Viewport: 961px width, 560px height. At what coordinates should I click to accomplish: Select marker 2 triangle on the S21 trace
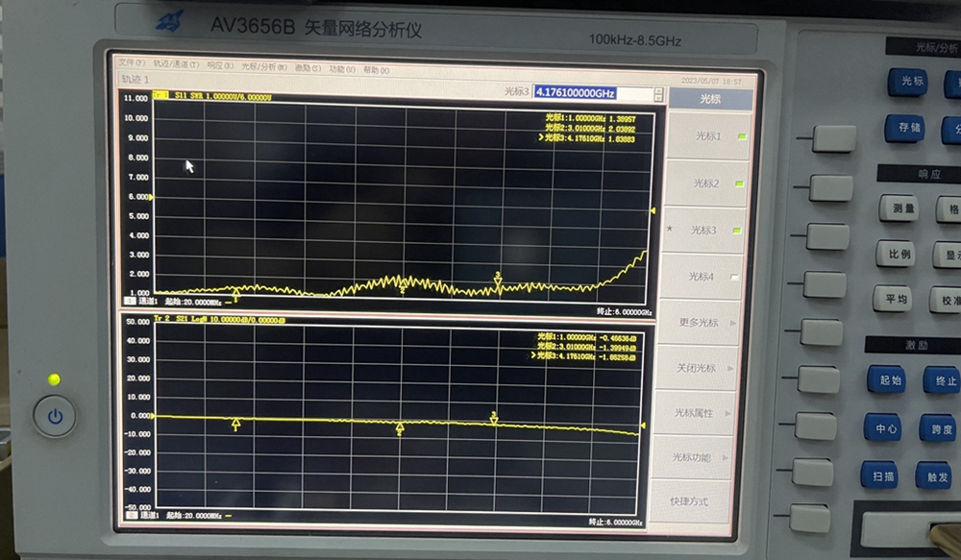pyautogui.click(x=400, y=429)
